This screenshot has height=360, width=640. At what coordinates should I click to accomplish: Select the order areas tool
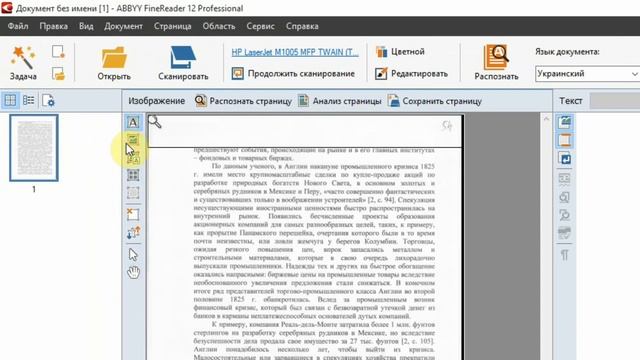133,233
